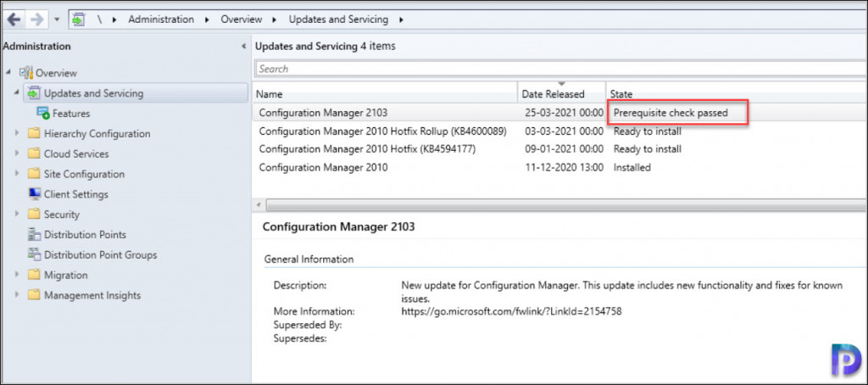Image resolution: width=868 pixels, height=385 pixels.
Task: Click the Management Insights folder icon
Action: pos(34,295)
